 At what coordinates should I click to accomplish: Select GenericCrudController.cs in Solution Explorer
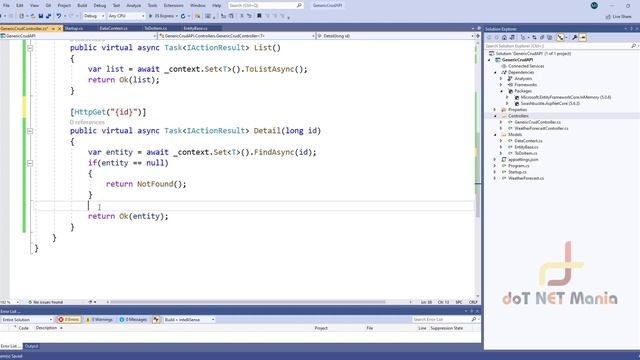click(537, 122)
